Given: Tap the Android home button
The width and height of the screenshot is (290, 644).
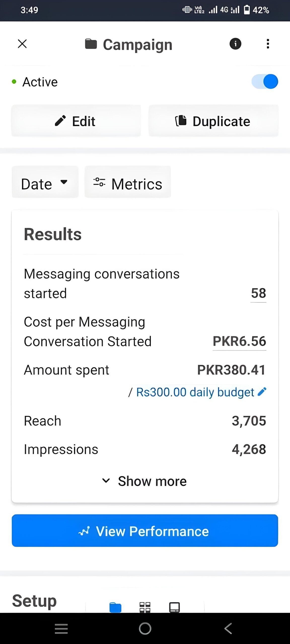Looking at the screenshot, I should click(145, 629).
